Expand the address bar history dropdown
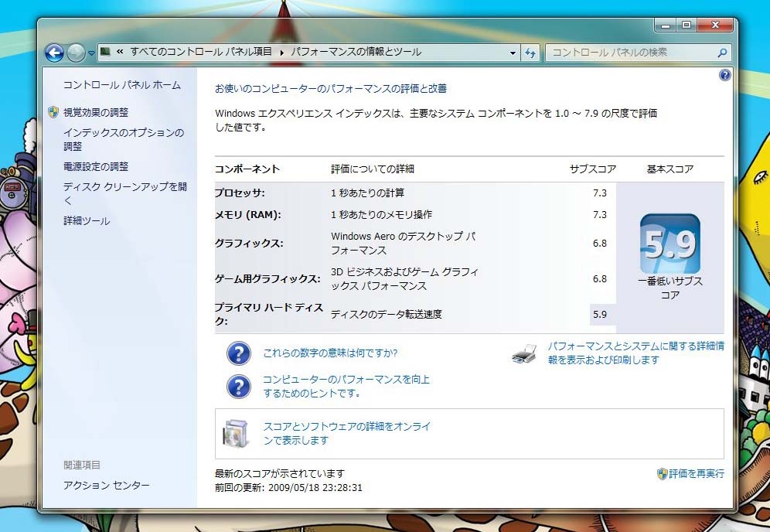This screenshot has height=532, width=770. [513, 53]
